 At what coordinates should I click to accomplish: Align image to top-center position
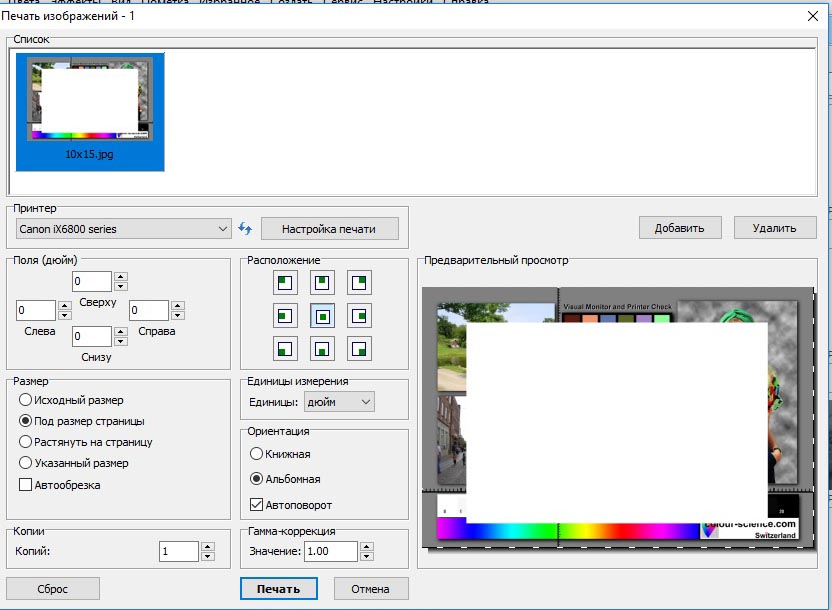click(x=322, y=283)
